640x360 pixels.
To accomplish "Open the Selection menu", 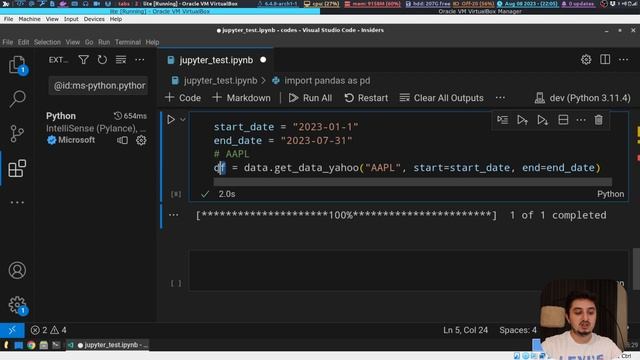I will pyautogui.click(x=47, y=42).
